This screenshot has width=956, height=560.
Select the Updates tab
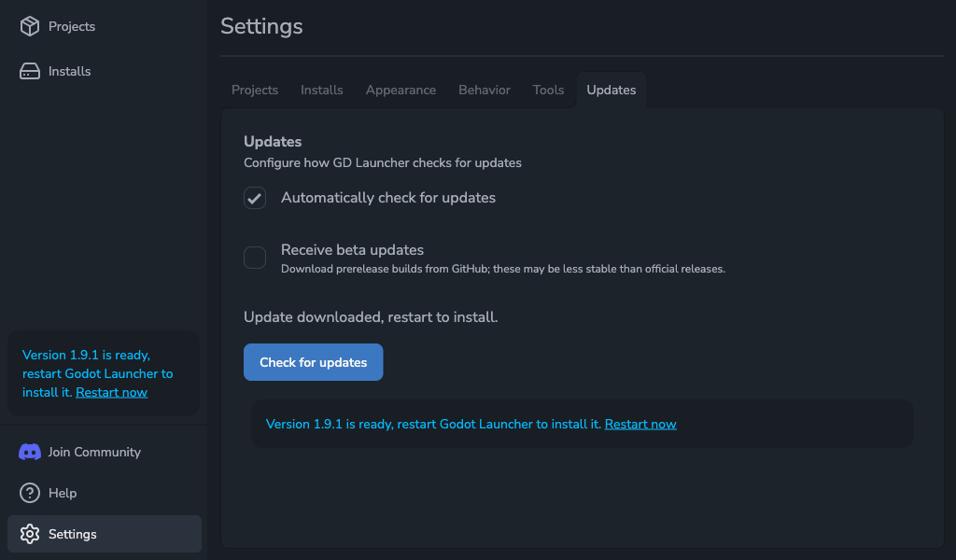click(611, 90)
